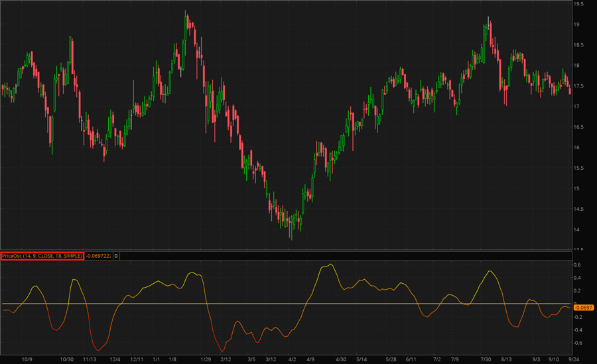The height and width of the screenshot is (364, 597).
Task: Select the -0.0697222 PriceOsc value readout
Action: 98,255
